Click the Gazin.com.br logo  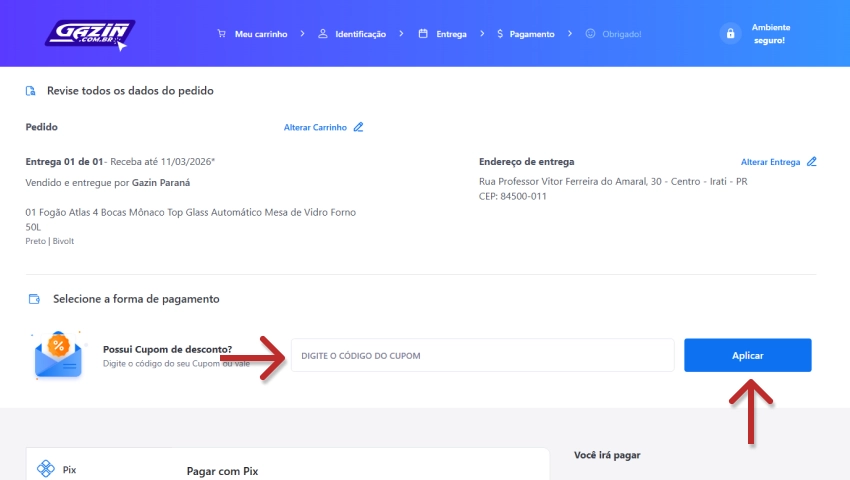pyautogui.click(x=89, y=34)
